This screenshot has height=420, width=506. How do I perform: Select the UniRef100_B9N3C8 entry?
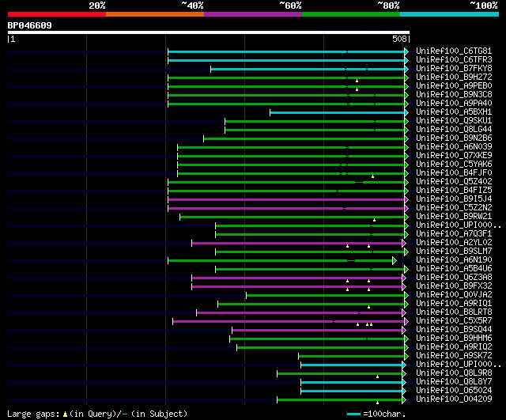click(454, 95)
